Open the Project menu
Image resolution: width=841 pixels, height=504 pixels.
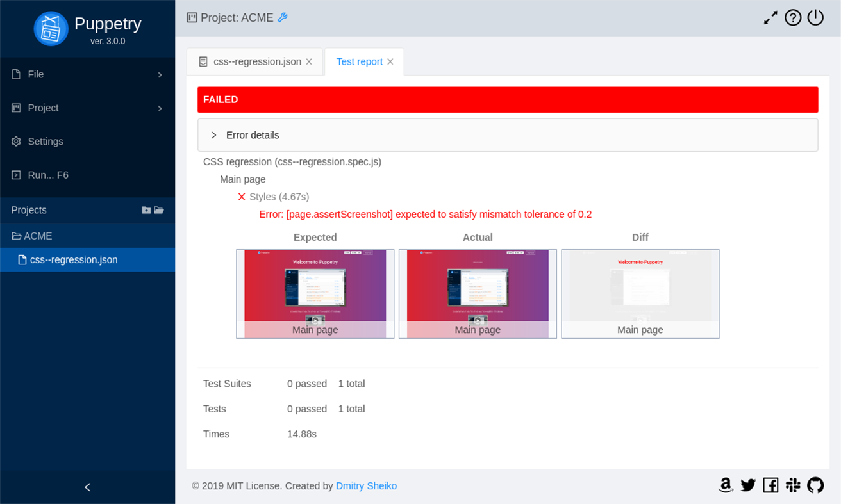(x=87, y=108)
